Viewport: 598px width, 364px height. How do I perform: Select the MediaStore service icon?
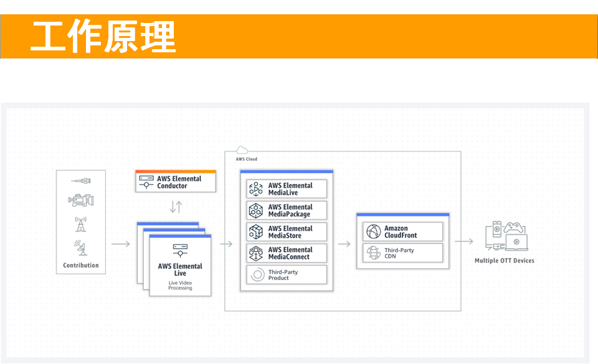pyautogui.click(x=256, y=232)
